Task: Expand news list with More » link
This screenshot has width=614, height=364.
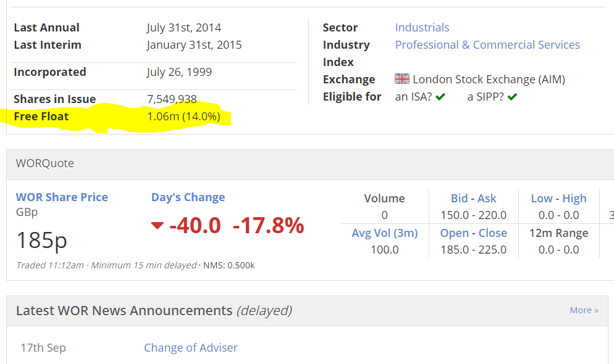Action: (584, 310)
